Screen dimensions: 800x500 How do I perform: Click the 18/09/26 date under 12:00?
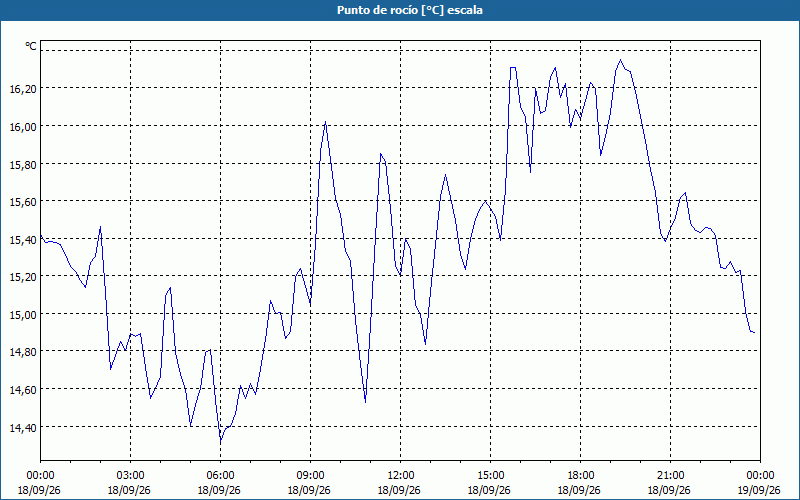[x=399, y=490]
